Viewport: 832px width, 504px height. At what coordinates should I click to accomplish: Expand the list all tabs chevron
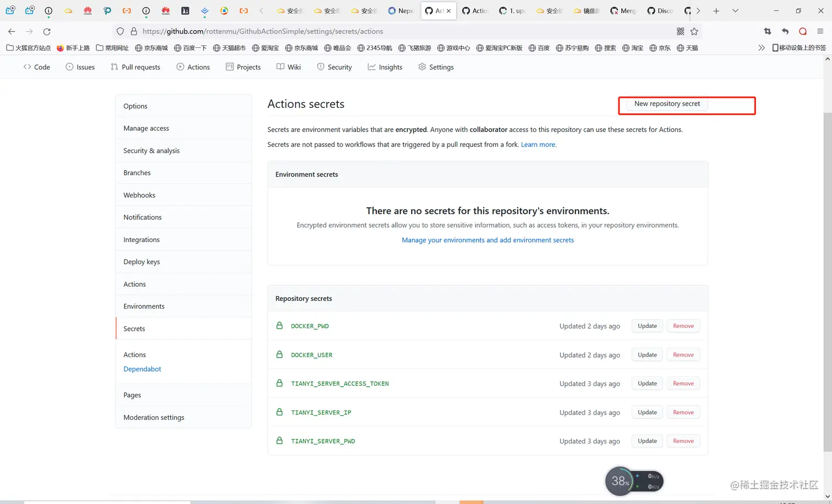[x=735, y=10]
